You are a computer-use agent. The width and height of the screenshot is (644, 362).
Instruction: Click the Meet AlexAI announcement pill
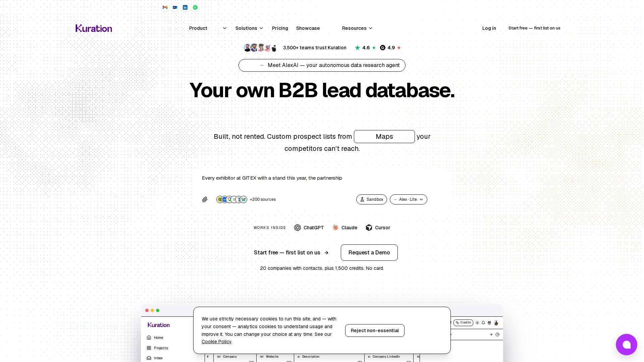[322, 65]
